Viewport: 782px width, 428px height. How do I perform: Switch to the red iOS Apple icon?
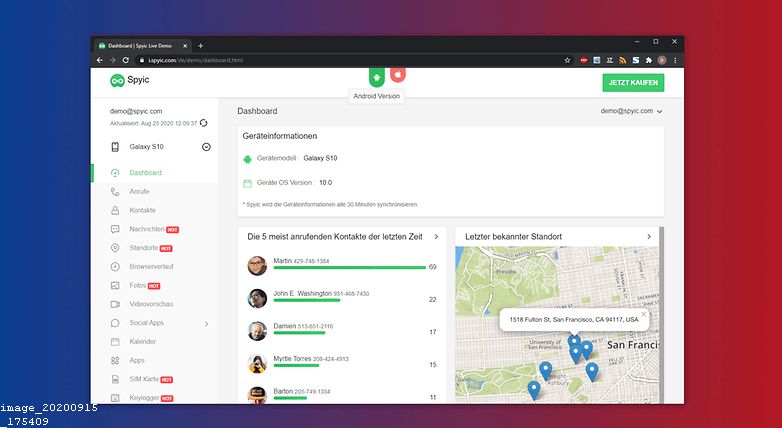[397, 76]
